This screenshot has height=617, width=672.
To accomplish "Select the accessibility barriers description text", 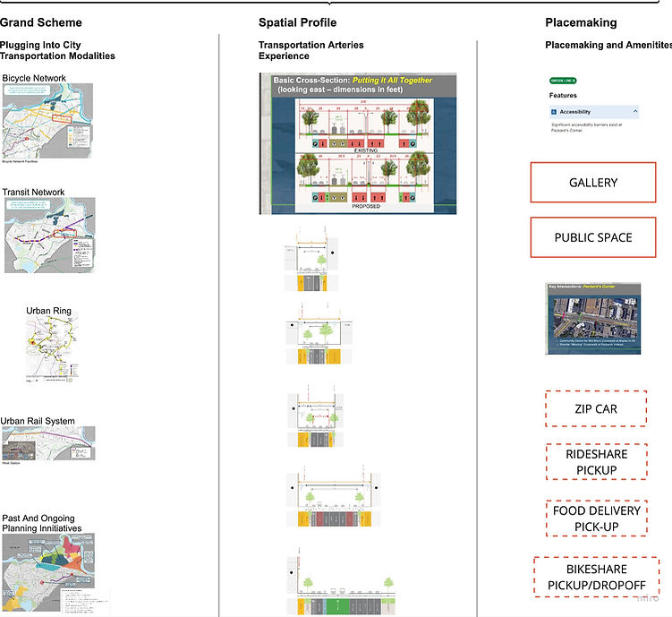I will (586, 127).
